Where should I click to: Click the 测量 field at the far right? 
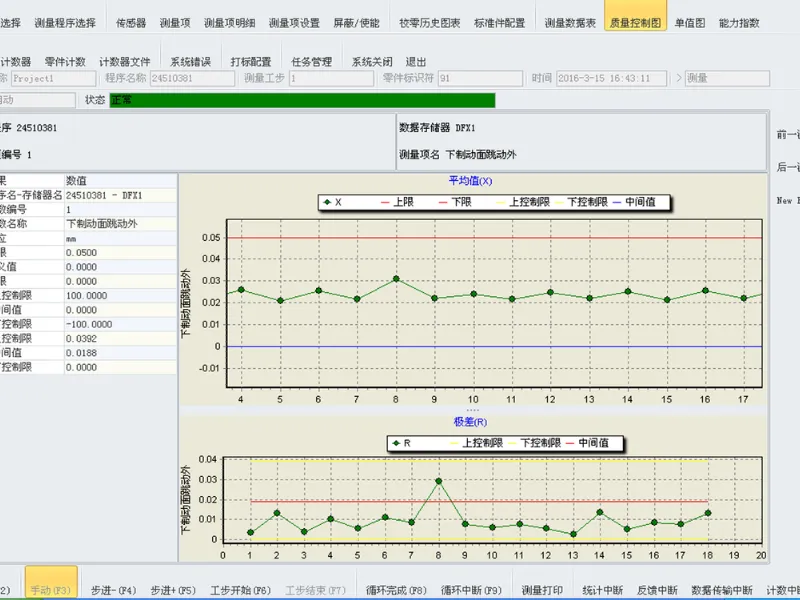tap(727, 78)
